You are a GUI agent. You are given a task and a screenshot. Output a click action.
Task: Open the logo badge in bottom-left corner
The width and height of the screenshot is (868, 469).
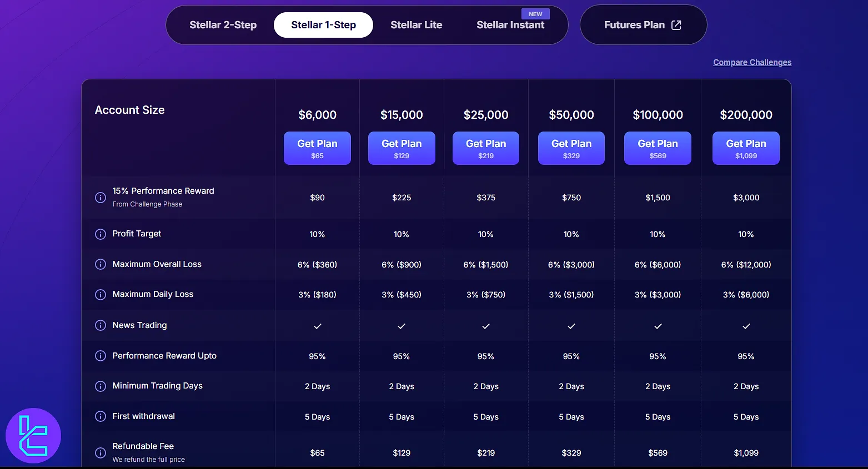point(33,436)
